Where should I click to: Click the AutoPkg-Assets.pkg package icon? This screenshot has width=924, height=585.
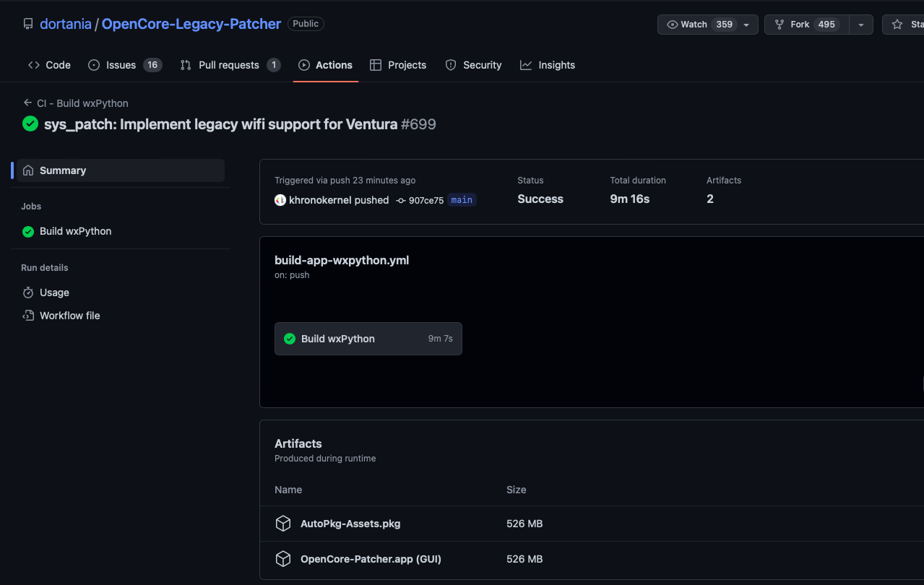[283, 524]
